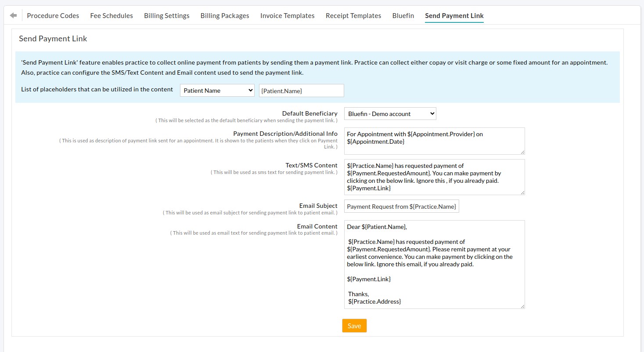The image size is (644, 352).
Task: Expand the Patient Name placeholder dropdown
Action: coord(217,91)
